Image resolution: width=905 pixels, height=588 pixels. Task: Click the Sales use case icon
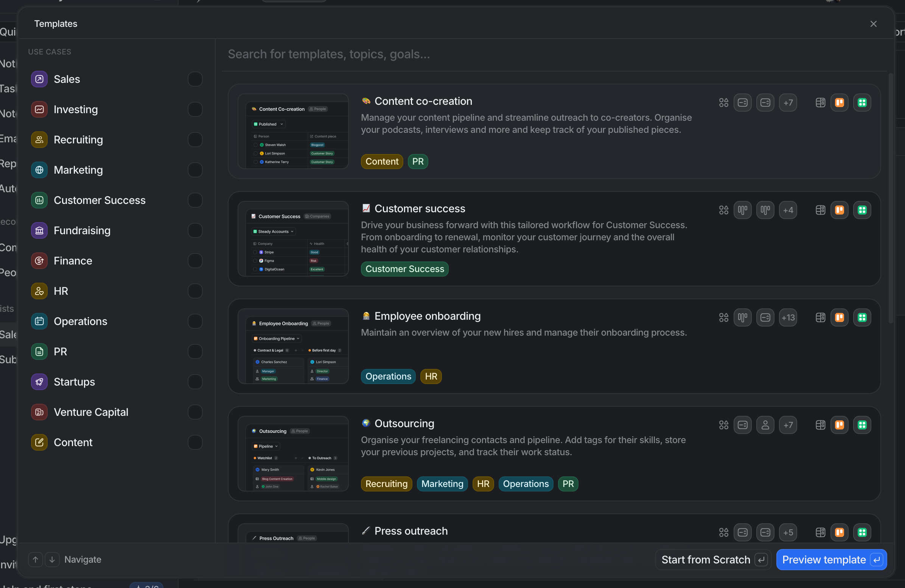(x=39, y=79)
